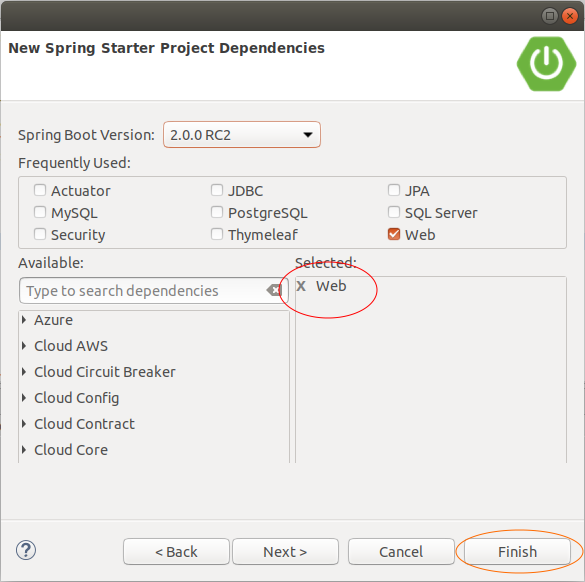Expand Cloud Circuit Breaker arrow
The width and height of the screenshot is (585, 582).
(24, 372)
